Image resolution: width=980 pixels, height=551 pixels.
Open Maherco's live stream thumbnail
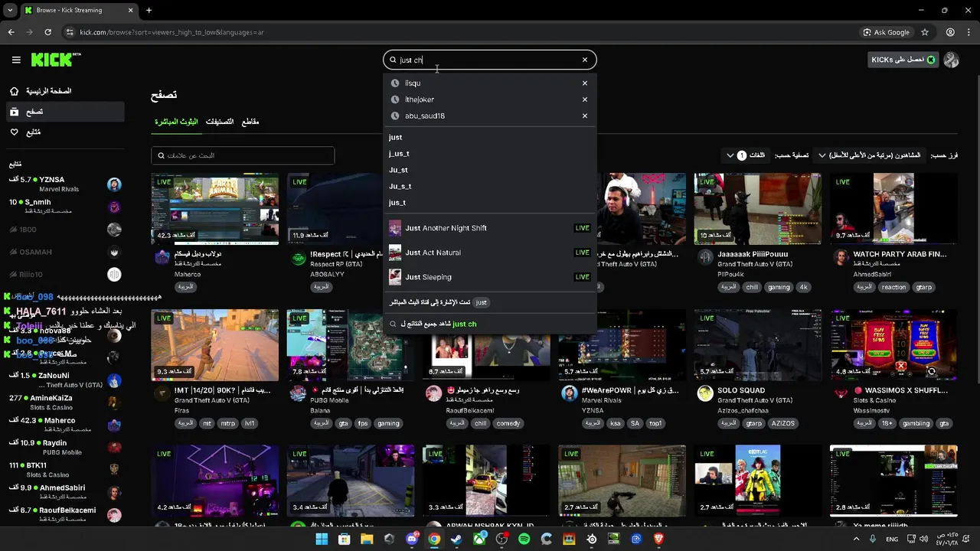[215, 209]
